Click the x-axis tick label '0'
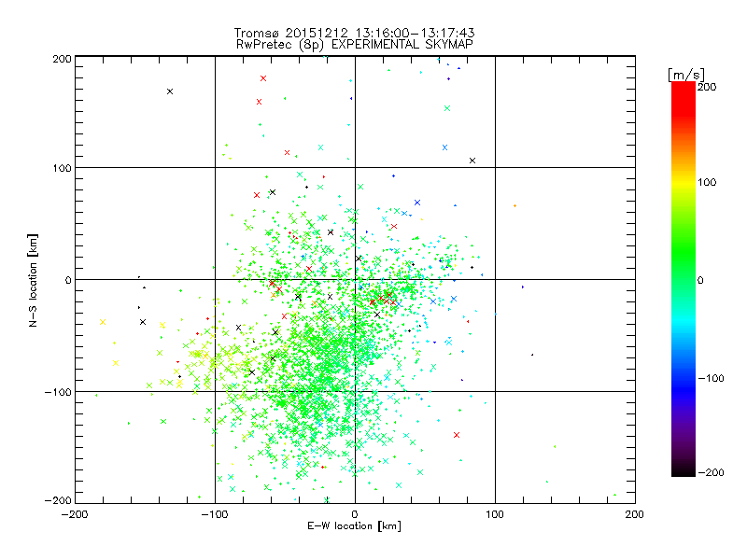This screenshot has width=747, height=560. click(x=355, y=514)
